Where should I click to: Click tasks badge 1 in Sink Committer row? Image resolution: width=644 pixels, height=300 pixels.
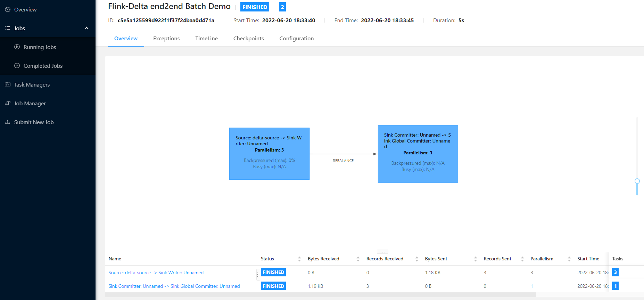[x=615, y=286]
